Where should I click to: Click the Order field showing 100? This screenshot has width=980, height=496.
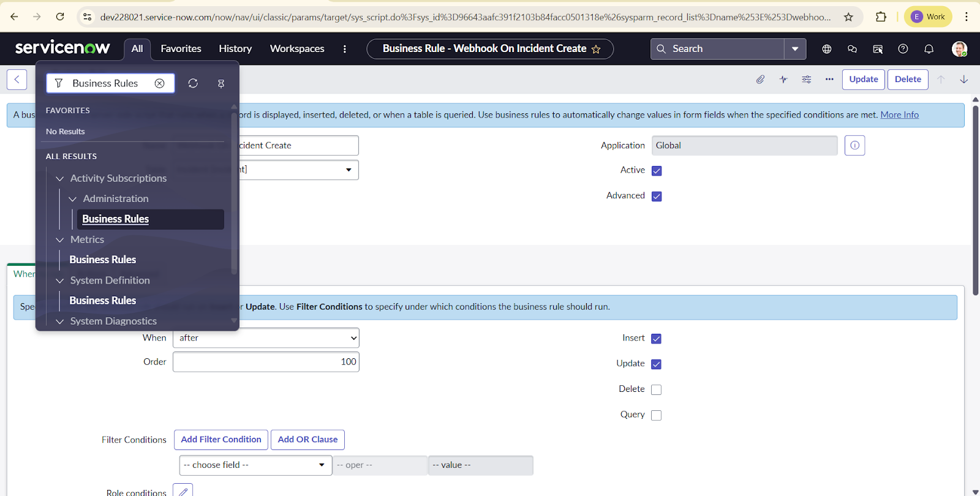coord(266,362)
